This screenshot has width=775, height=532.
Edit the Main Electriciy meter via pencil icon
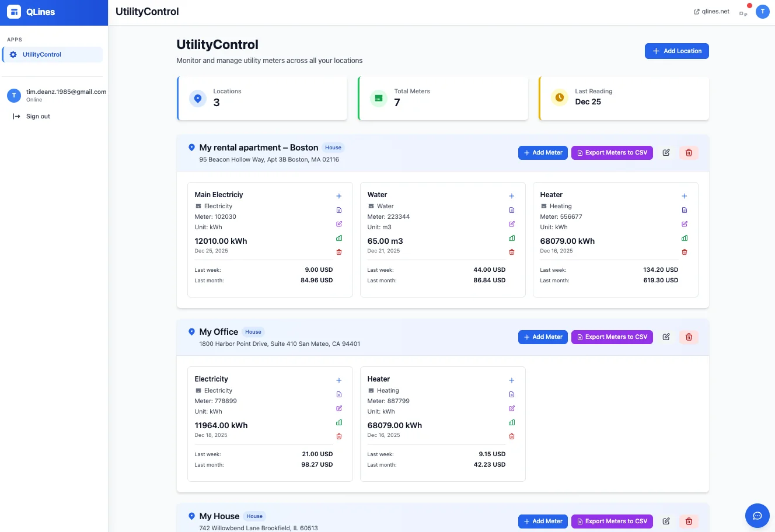click(x=339, y=224)
